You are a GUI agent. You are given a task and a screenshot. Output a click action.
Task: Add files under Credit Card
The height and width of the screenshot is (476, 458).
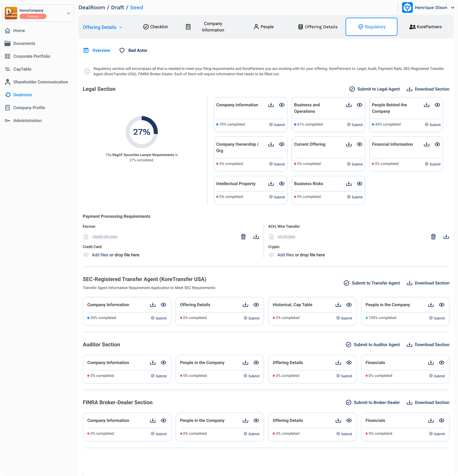tap(100, 255)
